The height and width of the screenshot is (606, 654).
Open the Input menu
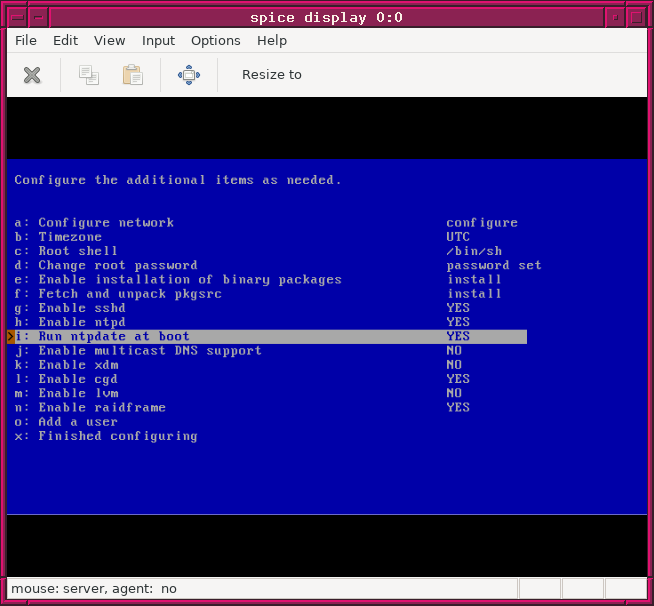click(x=158, y=41)
